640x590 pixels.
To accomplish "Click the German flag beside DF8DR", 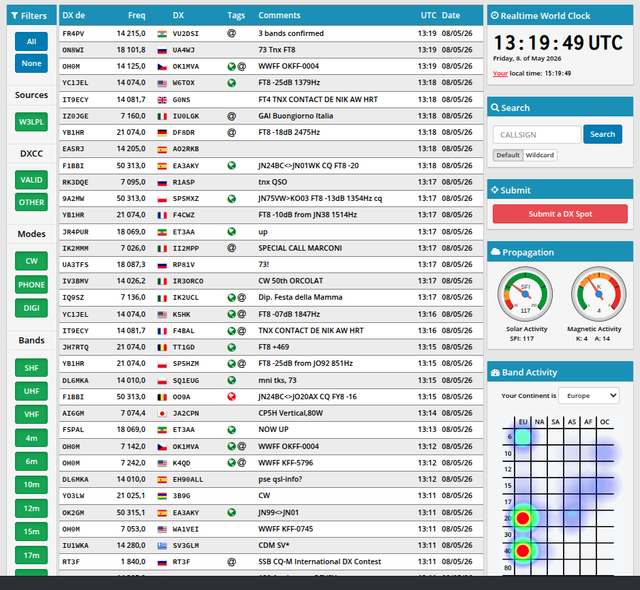I will click(162, 133).
